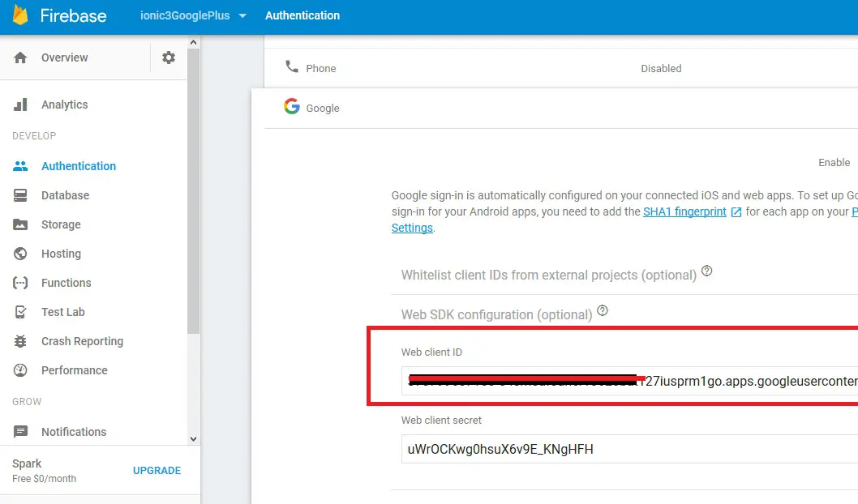858x504 pixels.
Task: Click the Firebase flame logo
Action: pyautogui.click(x=20, y=15)
